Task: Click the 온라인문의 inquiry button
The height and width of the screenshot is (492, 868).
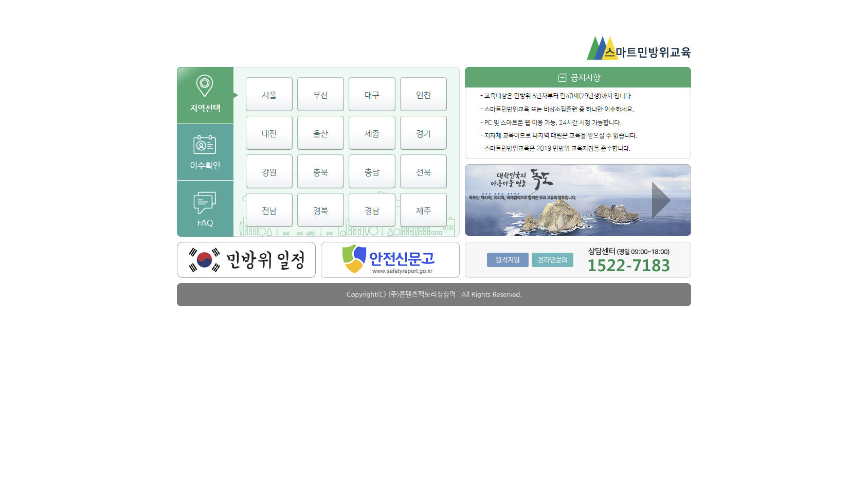Action: click(x=552, y=260)
